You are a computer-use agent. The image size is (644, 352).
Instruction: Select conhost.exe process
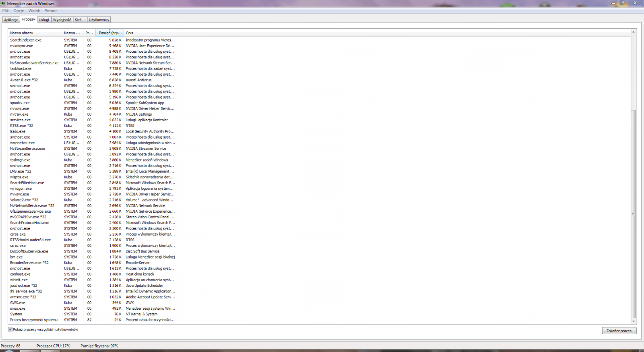point(93,274)
